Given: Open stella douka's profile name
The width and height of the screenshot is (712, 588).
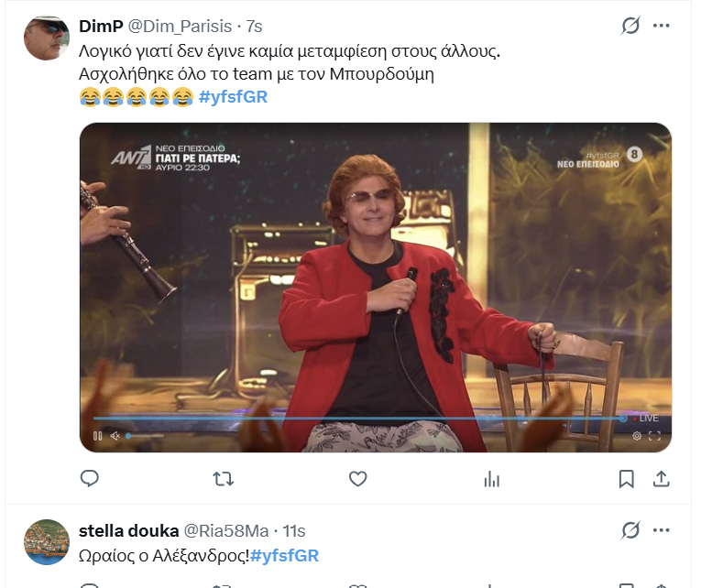Looking at the screenshot, I should (129, 530).
